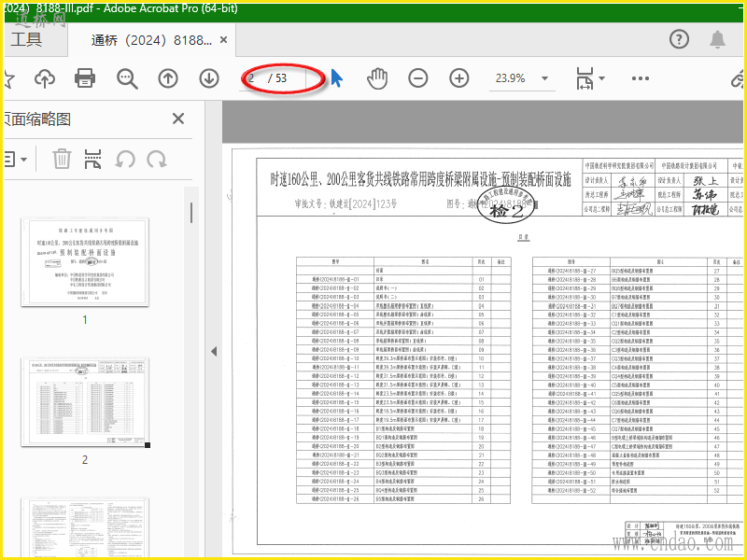Rotate page clockwise
Screen dimensions: 747x560
[157, 160]
